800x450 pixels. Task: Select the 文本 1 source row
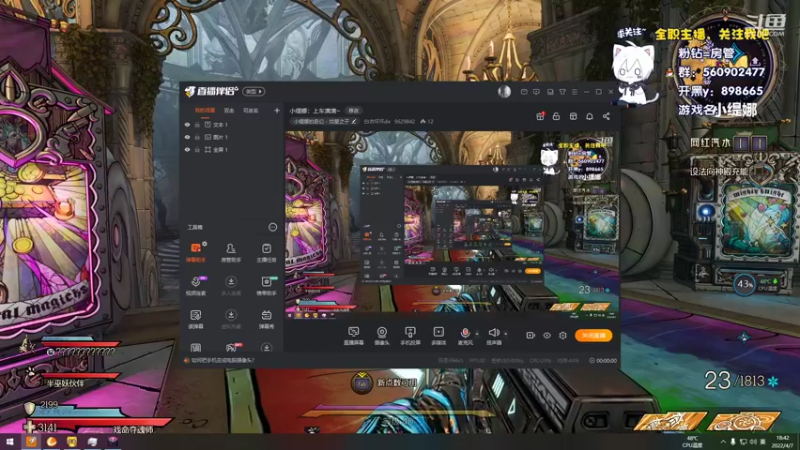(232, 124)
